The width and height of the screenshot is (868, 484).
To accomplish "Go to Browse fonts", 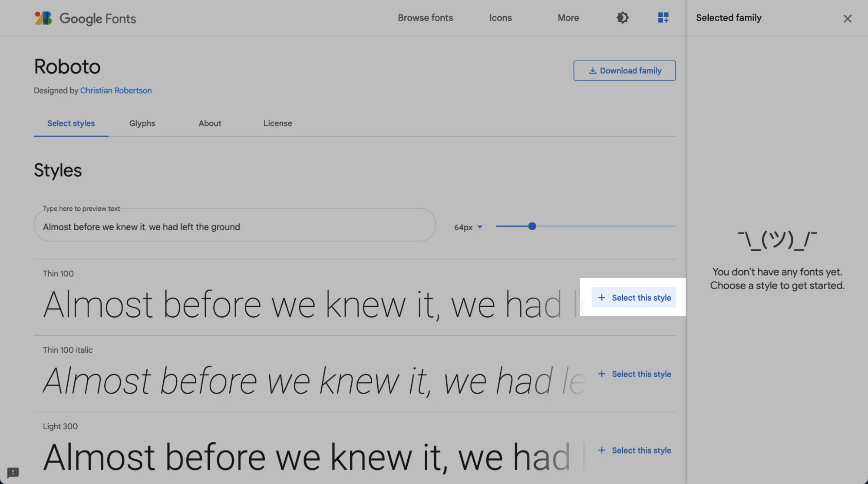I will [425, 18].
